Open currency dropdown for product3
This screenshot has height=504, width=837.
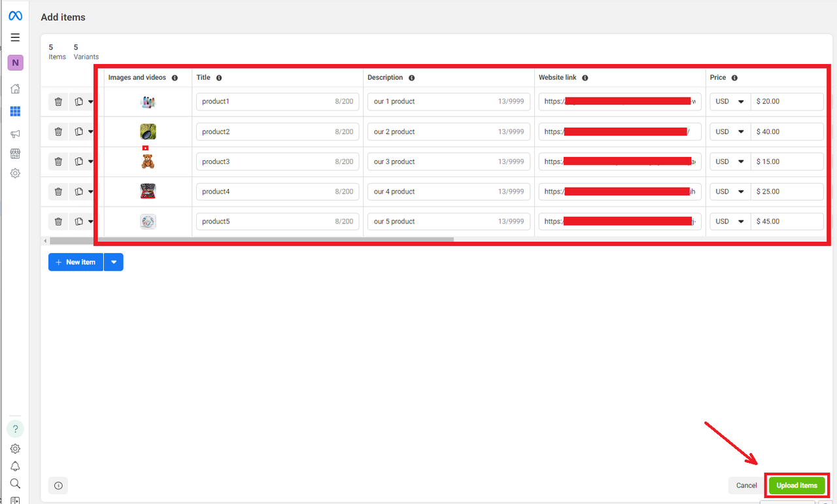(x=730, y=161)
